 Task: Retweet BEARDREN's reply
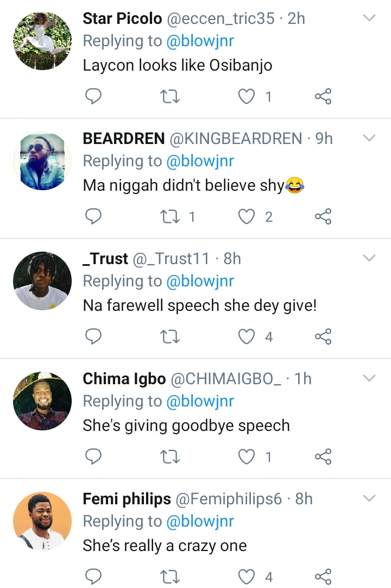171,217
